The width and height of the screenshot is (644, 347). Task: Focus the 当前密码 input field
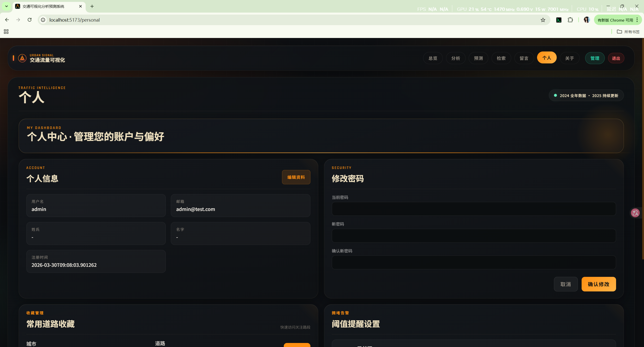(473, 209)
